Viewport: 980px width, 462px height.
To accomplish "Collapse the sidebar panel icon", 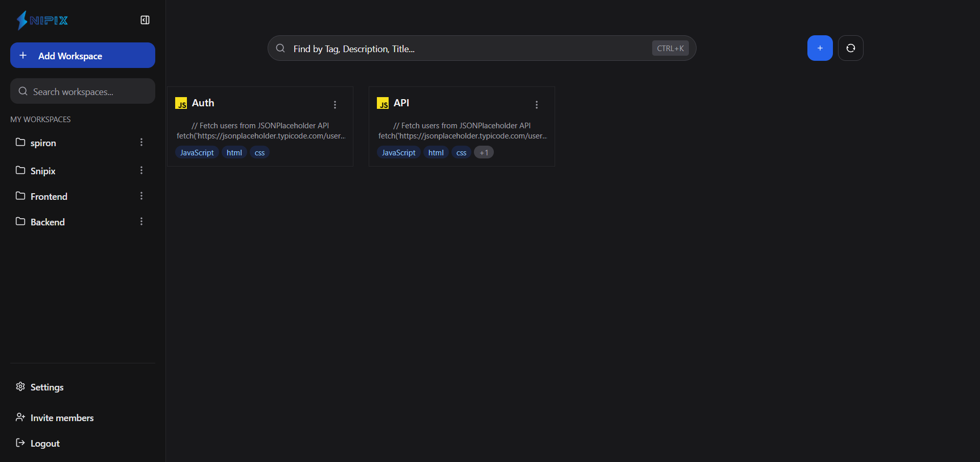I will coord(145,20).
